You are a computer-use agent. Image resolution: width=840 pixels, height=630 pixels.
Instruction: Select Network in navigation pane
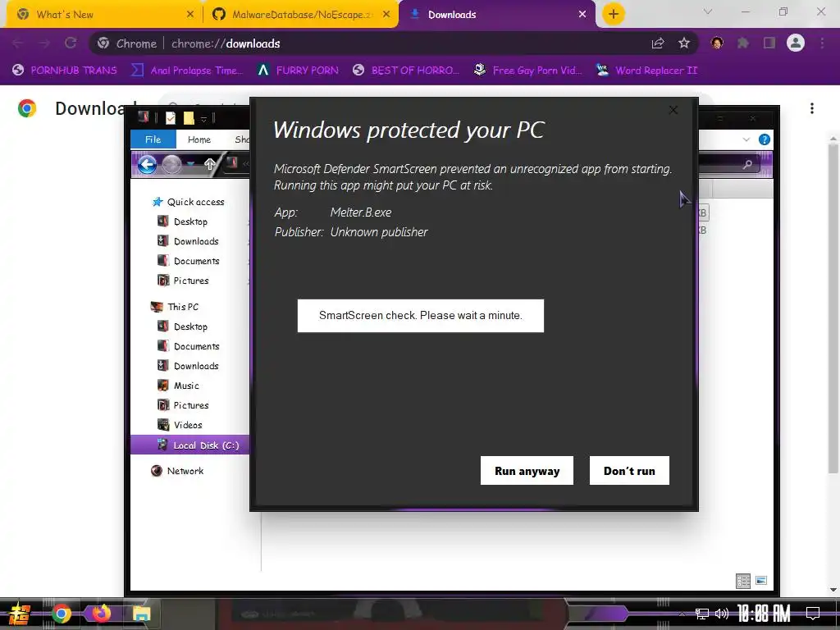point(177,471)
